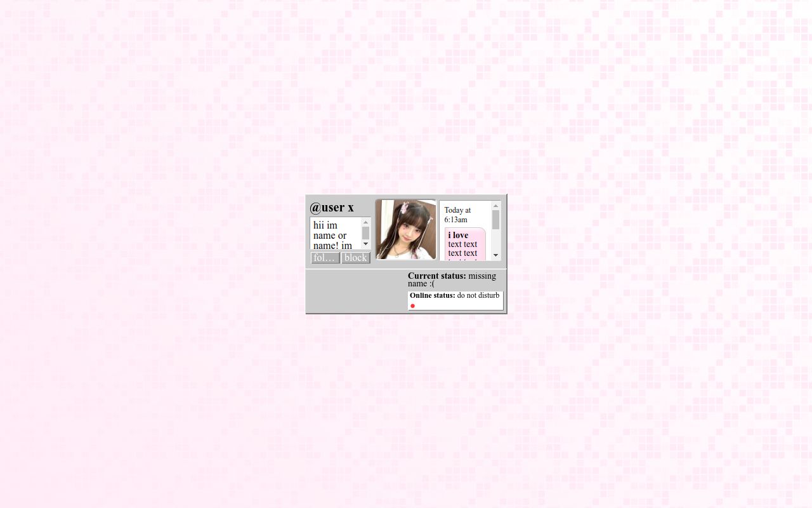The height and width of the screenshot is (508, 812).
Task: Open the Today at 6:13am timestamp
Action: (458, 215)
